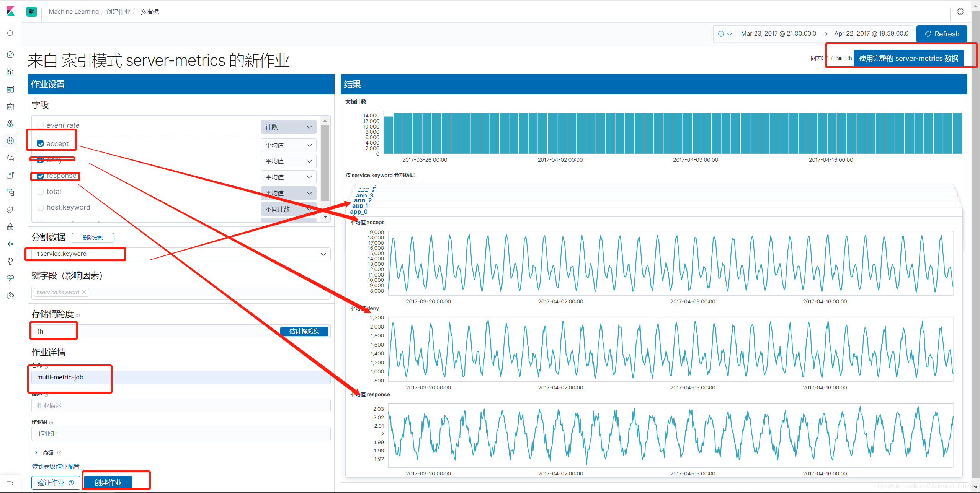Click the dashboard sidebar icon
Screen dimensions: 980x493
pos(12,89)
